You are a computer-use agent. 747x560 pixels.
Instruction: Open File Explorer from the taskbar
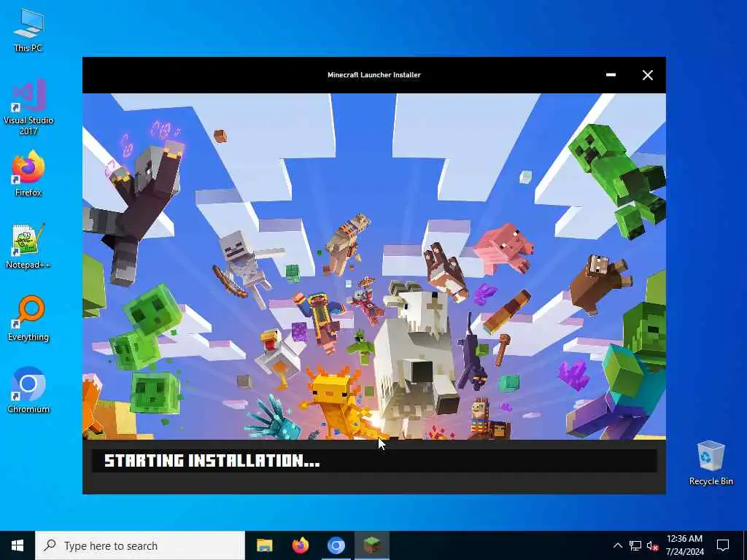pyautogui.click(x=264, y=545)
